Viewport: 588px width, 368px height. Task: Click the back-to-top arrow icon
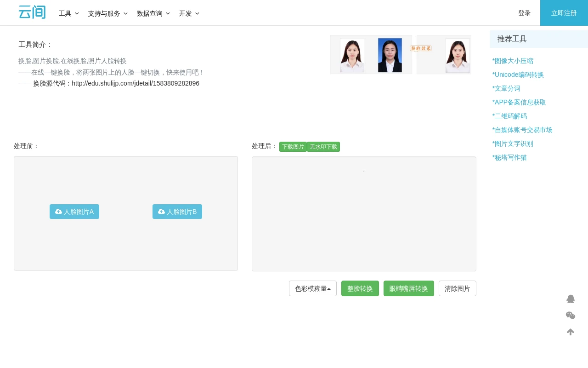click(x=571, y=332)
